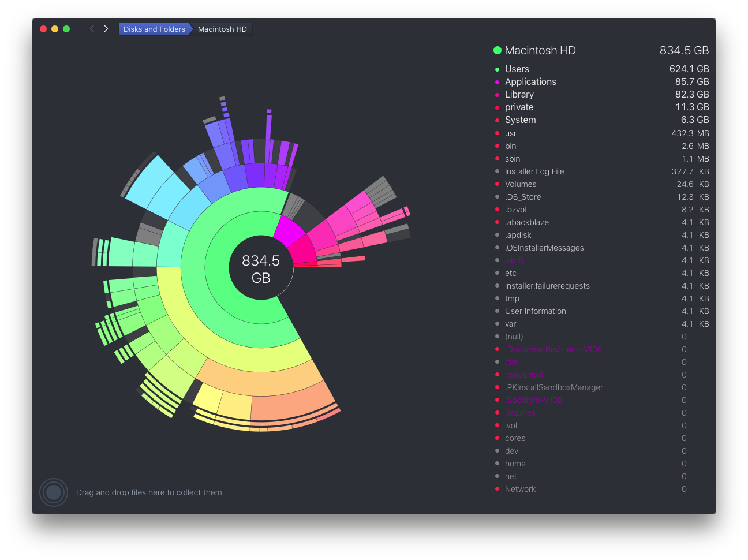Select the .abackblaze entry

(601, 222)
